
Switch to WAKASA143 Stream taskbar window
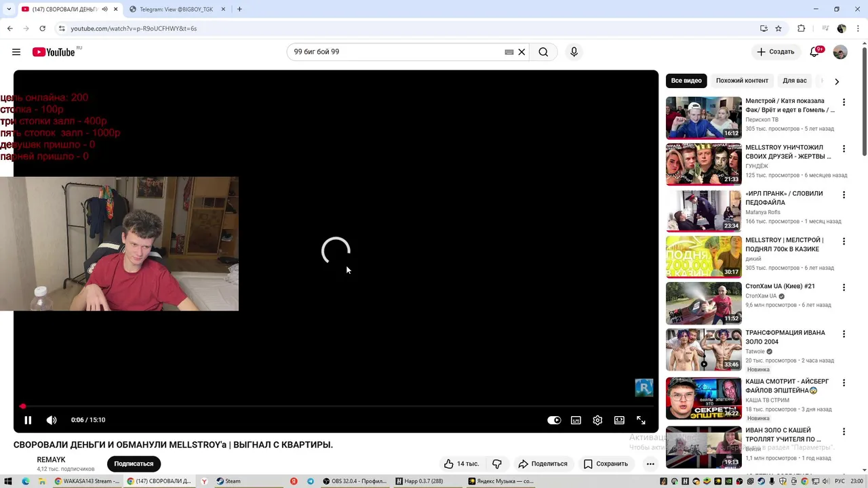pyautogui.click(x=87, y=481)
